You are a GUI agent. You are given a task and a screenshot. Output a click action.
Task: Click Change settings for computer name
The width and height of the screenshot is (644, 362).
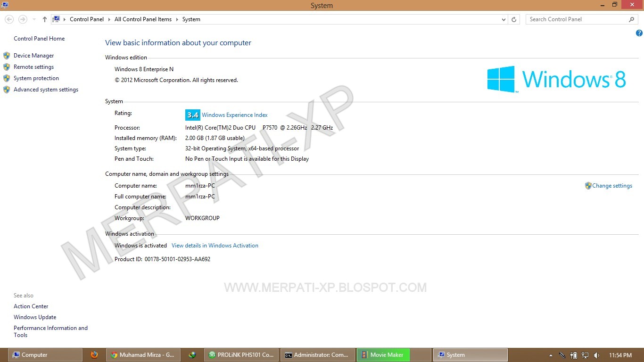tap(612, 186)
